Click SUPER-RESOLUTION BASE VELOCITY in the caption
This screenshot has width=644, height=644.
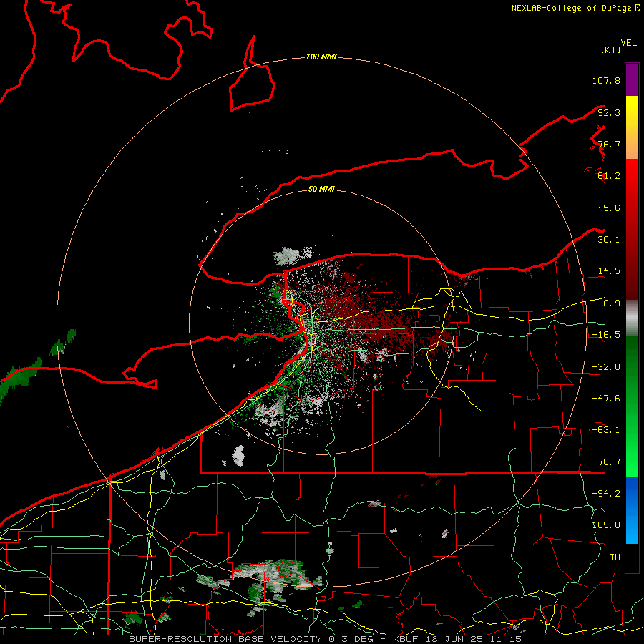pyautogui.click(x=225, y=639)
